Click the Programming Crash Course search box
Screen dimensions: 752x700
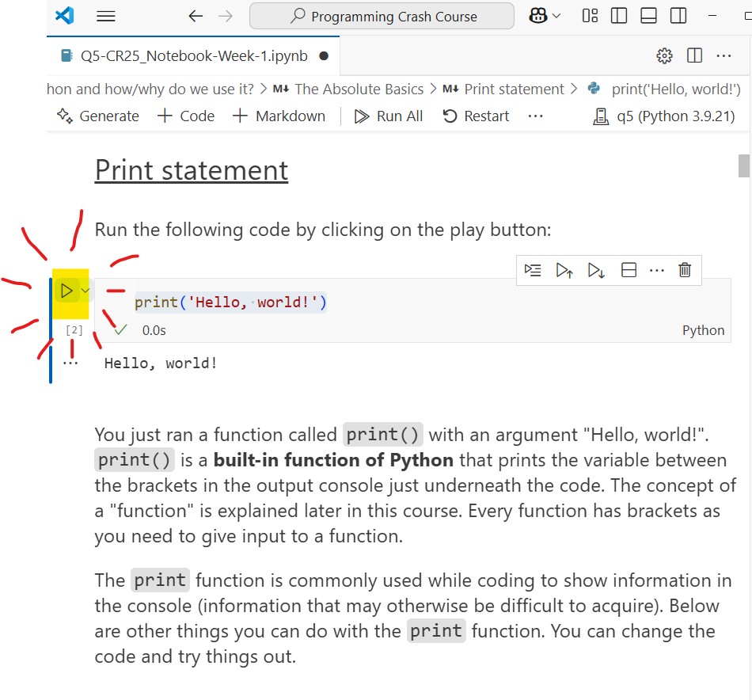382,17
